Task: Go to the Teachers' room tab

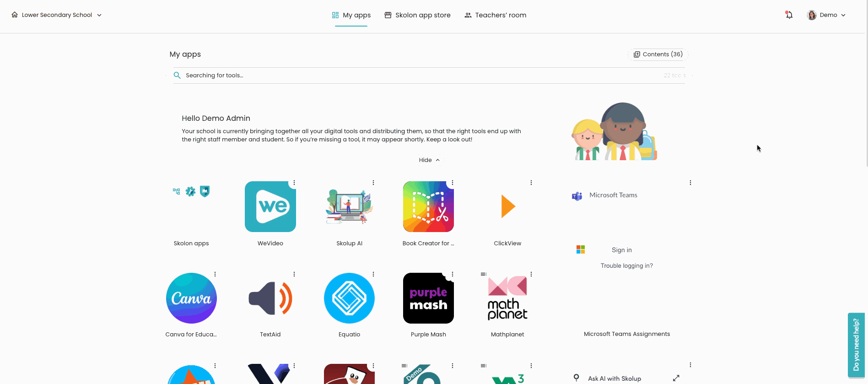Action: point(495,15)
